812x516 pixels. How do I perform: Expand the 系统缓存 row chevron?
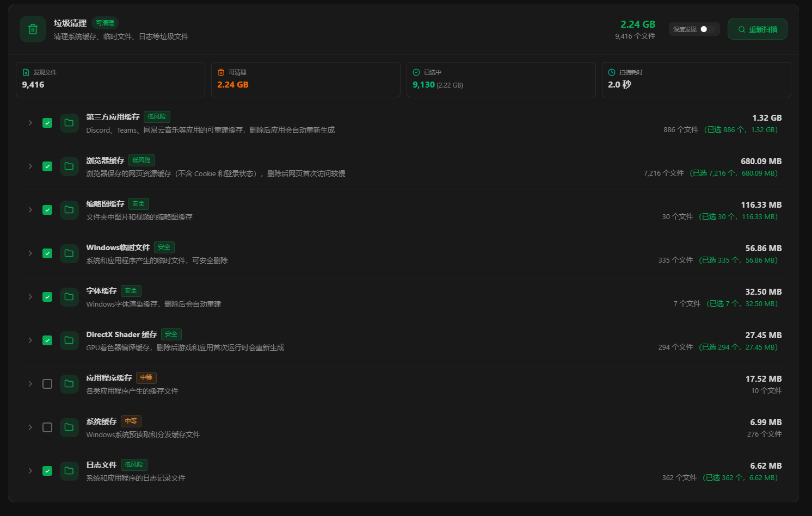[30, 427]
